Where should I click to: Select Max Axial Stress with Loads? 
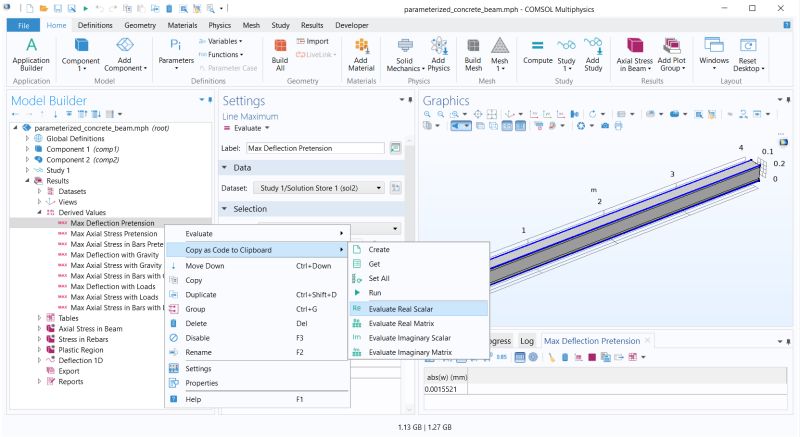tap(114, 297)
